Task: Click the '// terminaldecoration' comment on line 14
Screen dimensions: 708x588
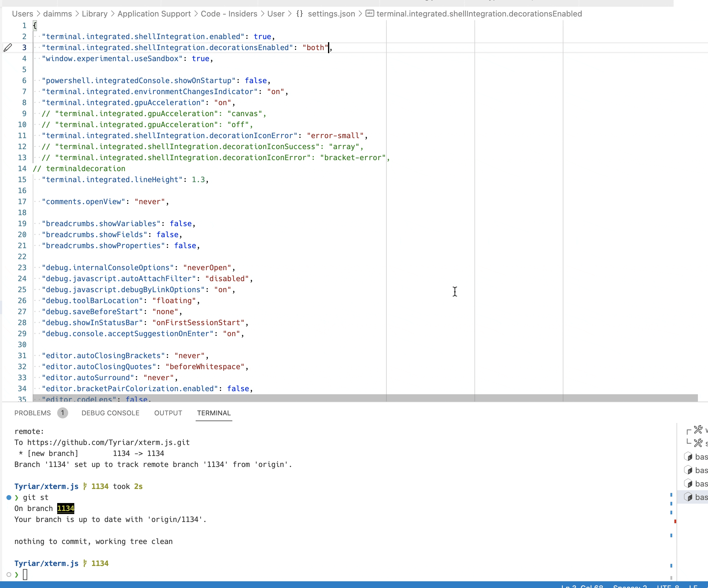Action: click(79, 168)
